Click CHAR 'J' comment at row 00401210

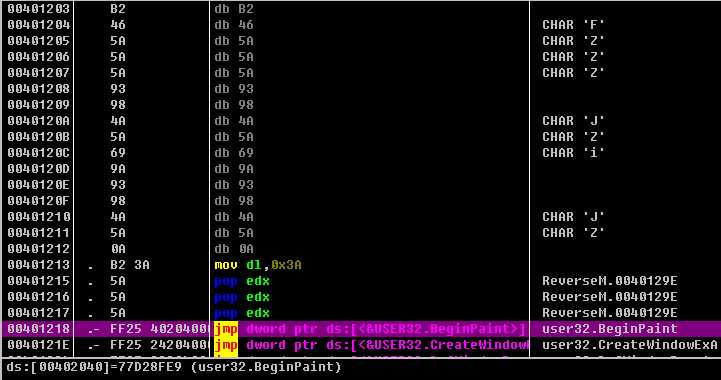573,217
